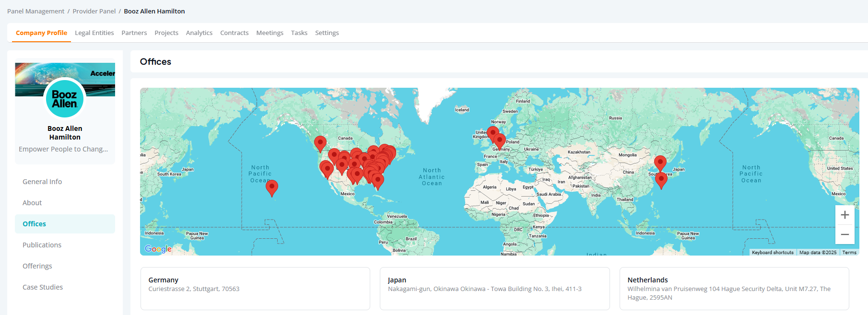868x315 pixels.
Task: Open General Info in sidebar
Action: pos(65,182)
